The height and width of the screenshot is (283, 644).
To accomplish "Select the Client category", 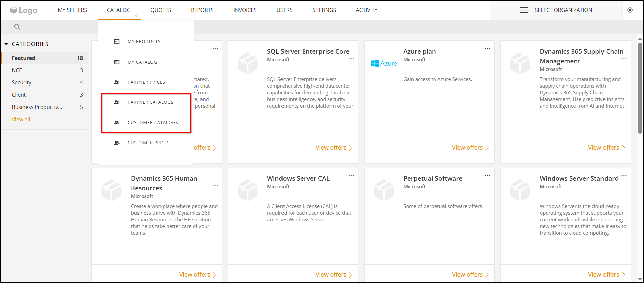I will (x=45, y=95).
